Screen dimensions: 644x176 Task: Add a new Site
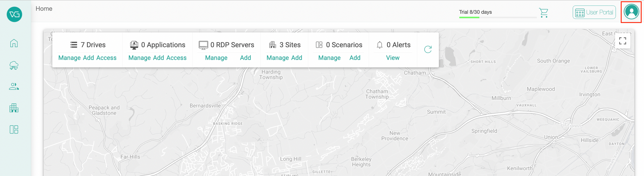click(x=297, y=58)
